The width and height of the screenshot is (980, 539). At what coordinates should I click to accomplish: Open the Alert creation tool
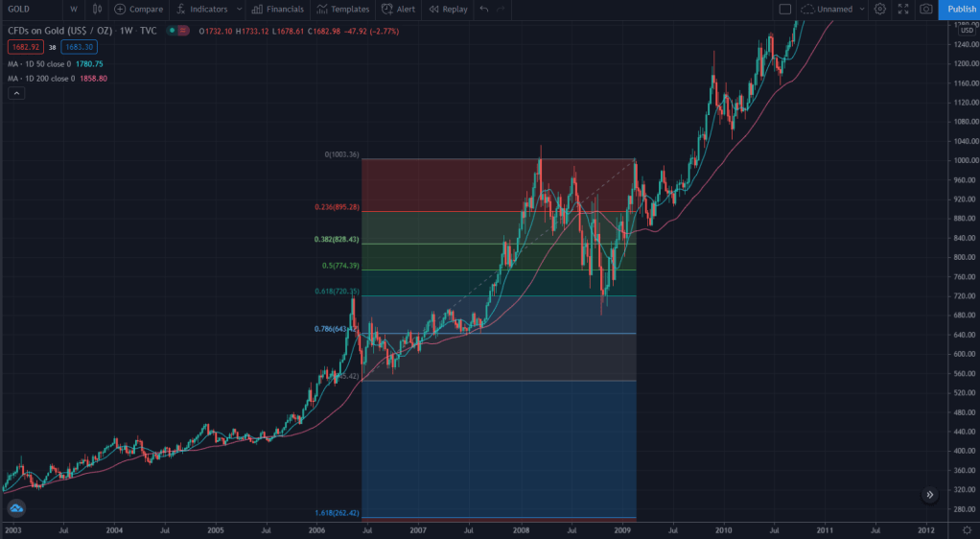click(x=398, y=9)
